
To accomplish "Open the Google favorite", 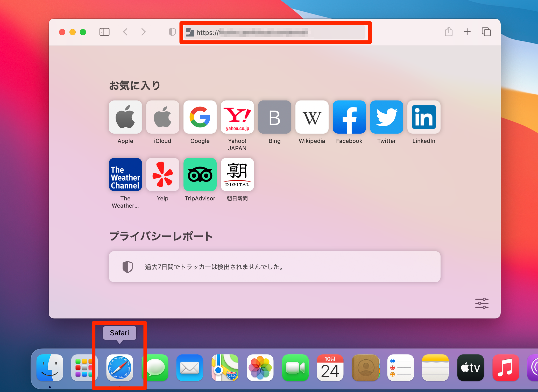I will [x=200, y=117].
